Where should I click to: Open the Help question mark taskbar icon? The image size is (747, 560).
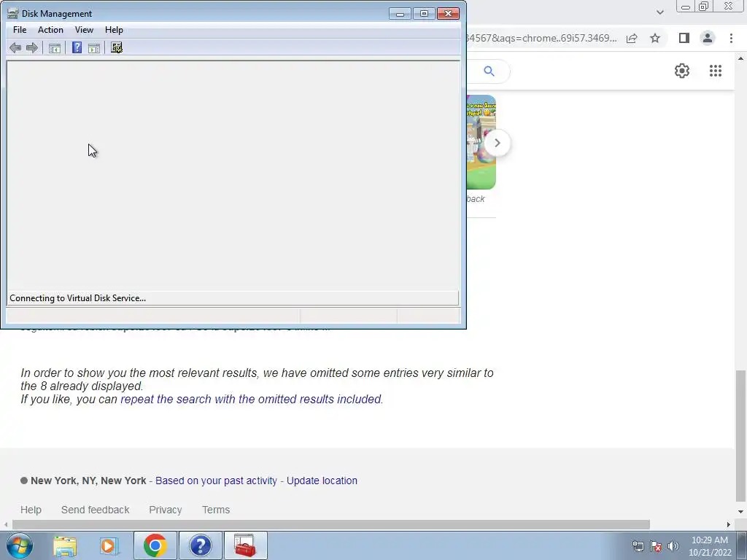click(200, 545)
